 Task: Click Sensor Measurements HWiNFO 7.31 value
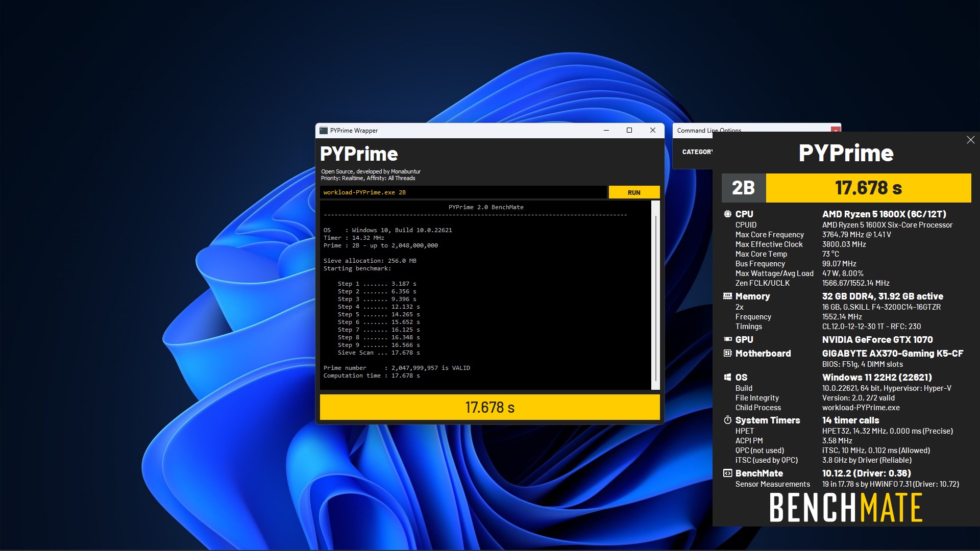click(891, 484)
